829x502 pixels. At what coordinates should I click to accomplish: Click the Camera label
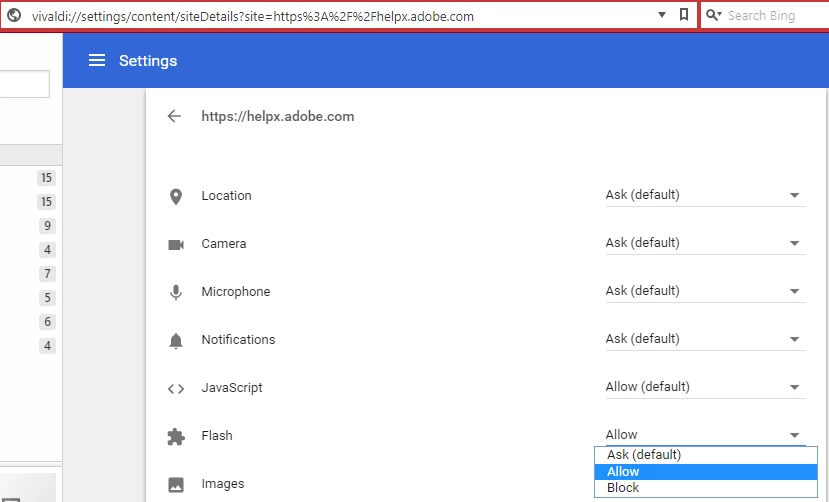(224, 244)
